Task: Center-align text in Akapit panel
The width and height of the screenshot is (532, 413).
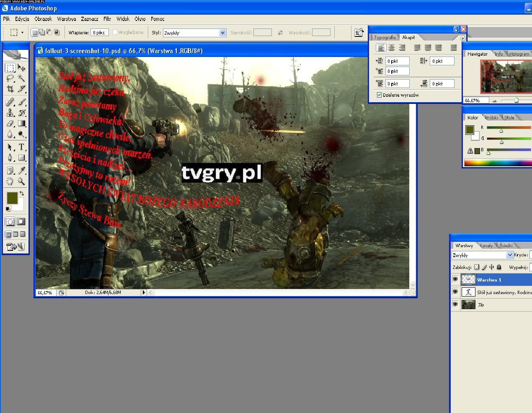Action: point(391,48)
